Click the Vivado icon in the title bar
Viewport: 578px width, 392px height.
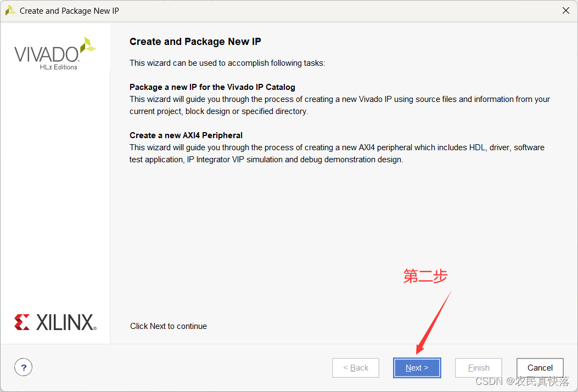tap(10, 10)
